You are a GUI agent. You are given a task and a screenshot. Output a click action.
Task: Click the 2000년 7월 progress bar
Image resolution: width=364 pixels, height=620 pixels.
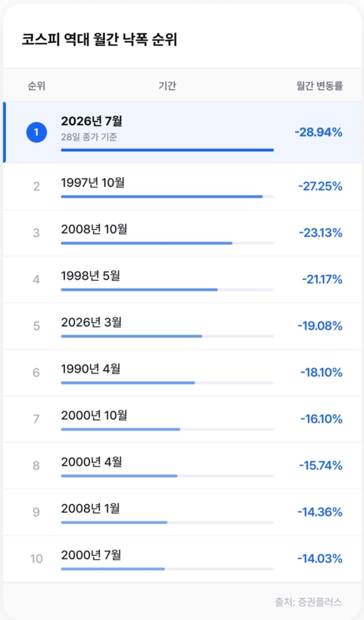(x=167, y=569)
